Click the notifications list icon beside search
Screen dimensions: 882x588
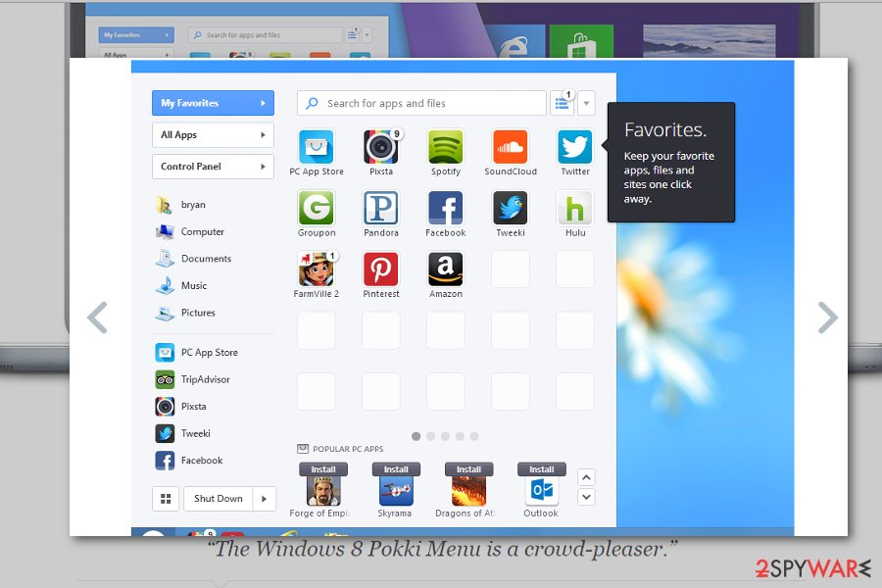562,103
